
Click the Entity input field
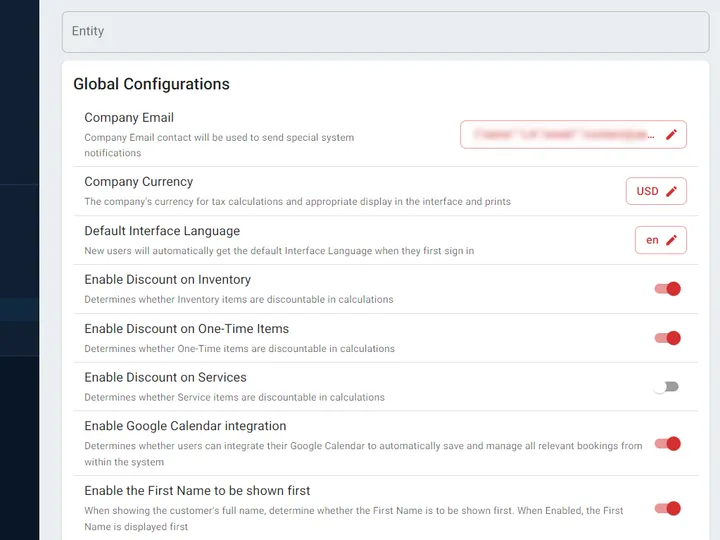[386, 32]
